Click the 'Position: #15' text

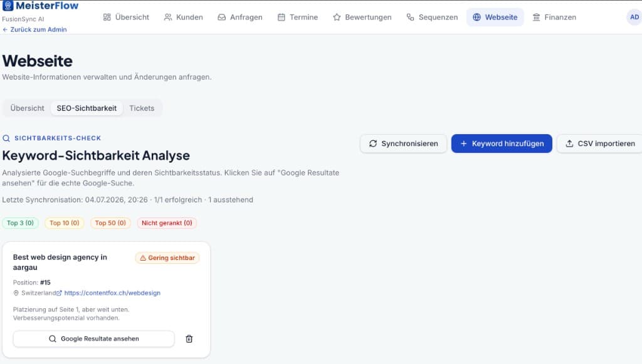[x=31, y=282]
